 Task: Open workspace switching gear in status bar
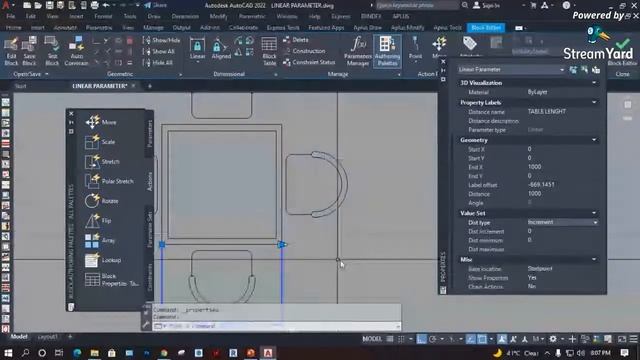pyautogui.click(x=553, y=339)
